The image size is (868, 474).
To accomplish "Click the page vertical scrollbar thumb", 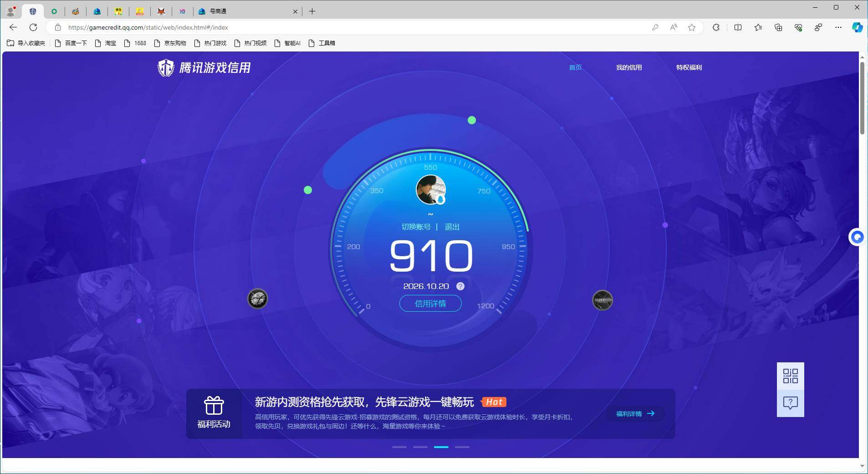I will point(862,98).
